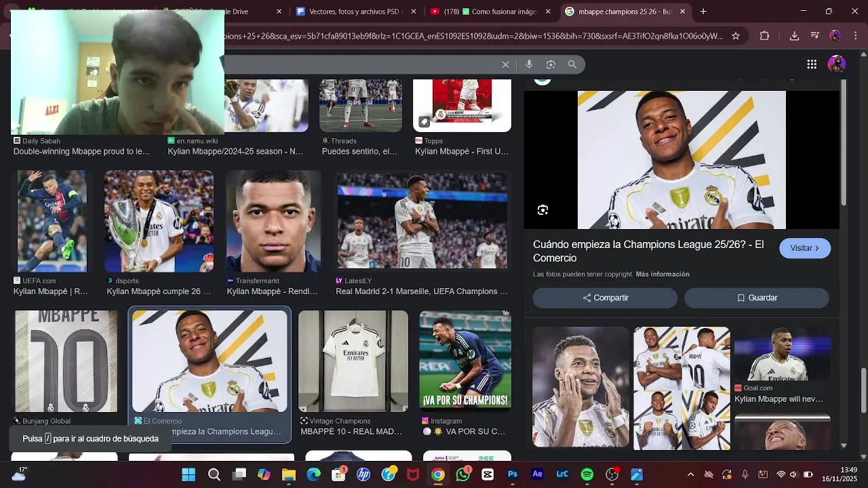Click the Compartir button
Screen dimensions: 868x488
pyautogui.click(x=605, y=298)
